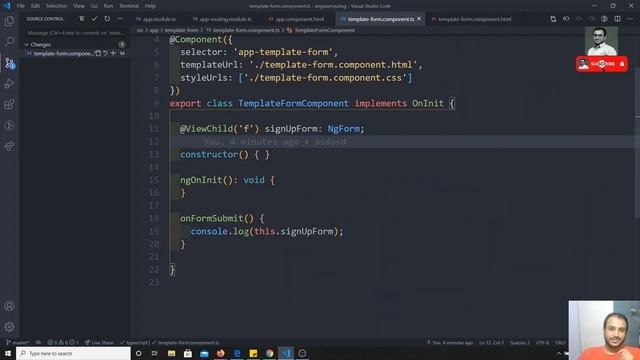The height and width of the screenshot is (360, 640).
Task: Open file icon on template-form.compone... change row
Action: click(x=98, y=53)
